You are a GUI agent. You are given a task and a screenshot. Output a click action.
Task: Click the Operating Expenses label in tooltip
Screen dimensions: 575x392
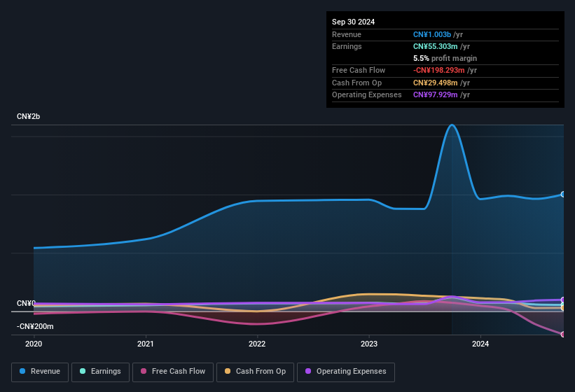(367, 95)
